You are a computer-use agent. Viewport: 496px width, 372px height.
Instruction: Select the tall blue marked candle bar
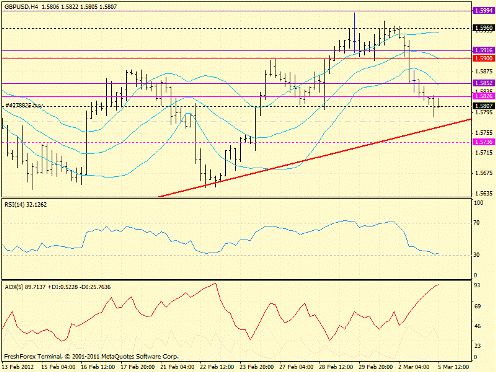[354, 32]
